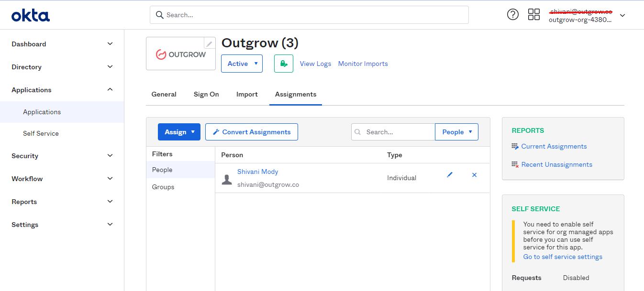This screenshot has width=644, height=291.
Task: Open the Monitor Imports link
Action: (363, 64)
